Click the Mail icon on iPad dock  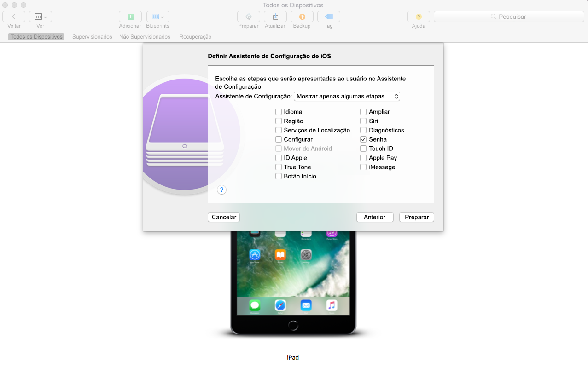[x=306, y=305]
